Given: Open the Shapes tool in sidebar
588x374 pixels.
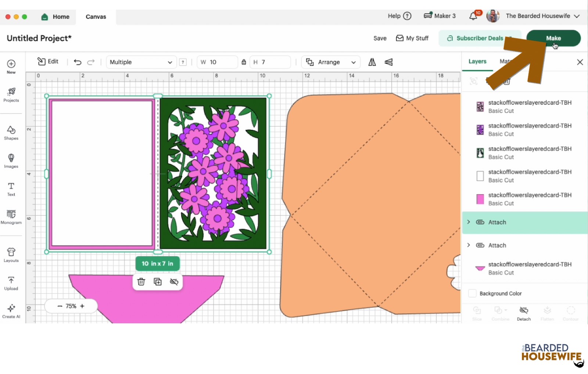Looking at the screenshot, I should [11, 133].
